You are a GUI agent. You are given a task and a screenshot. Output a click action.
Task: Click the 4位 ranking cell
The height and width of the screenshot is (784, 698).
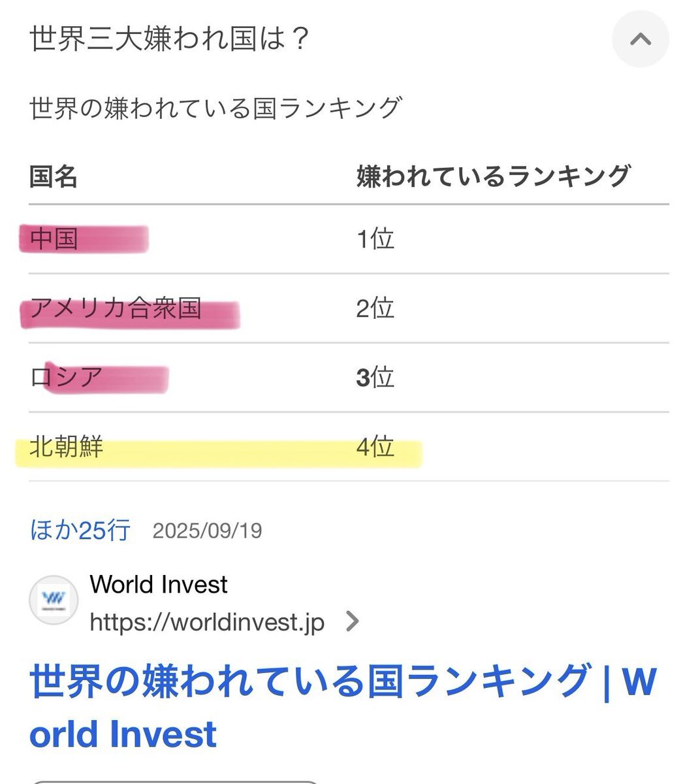[x=375, y=447]
